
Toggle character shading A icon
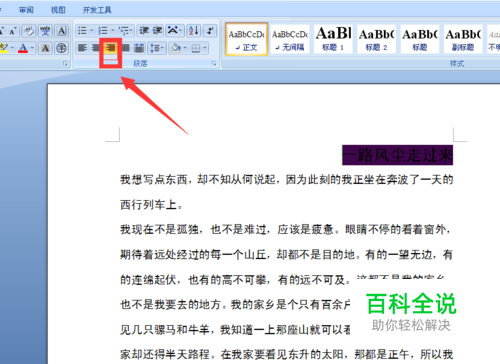click(x=45, y=48)
